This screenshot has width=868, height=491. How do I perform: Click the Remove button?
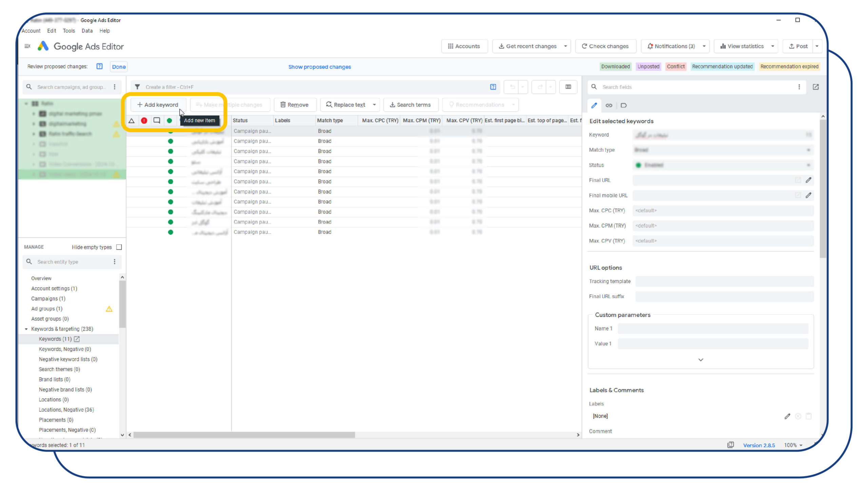point(295,105)
